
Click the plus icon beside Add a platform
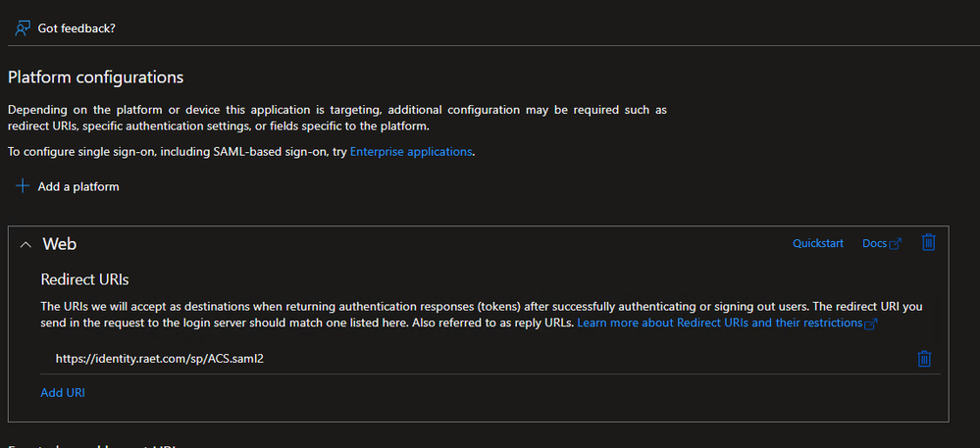point(23,186)
